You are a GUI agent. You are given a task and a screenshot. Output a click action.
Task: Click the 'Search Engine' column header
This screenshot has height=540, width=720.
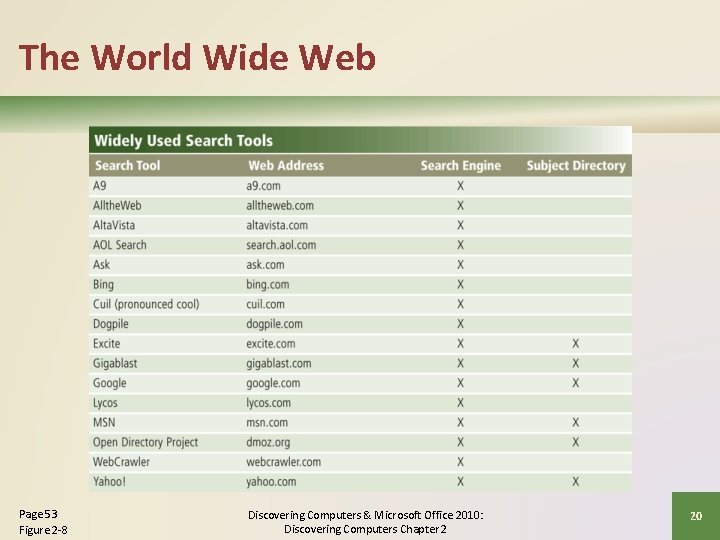coord(461,165)
